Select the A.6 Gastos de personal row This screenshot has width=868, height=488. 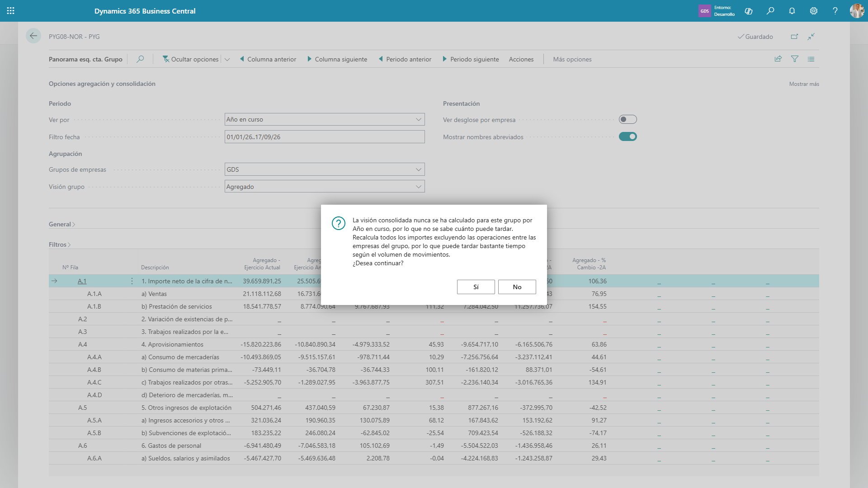[434, 446]
